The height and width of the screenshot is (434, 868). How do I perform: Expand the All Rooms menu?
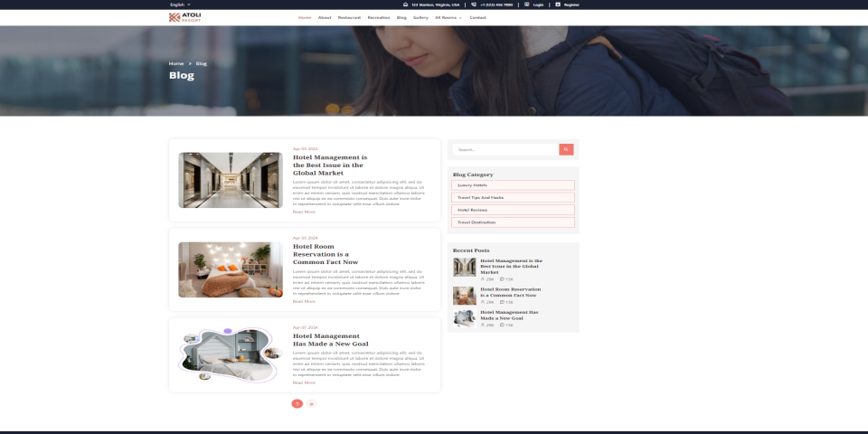pyautogui.click(x=448, y=18)
